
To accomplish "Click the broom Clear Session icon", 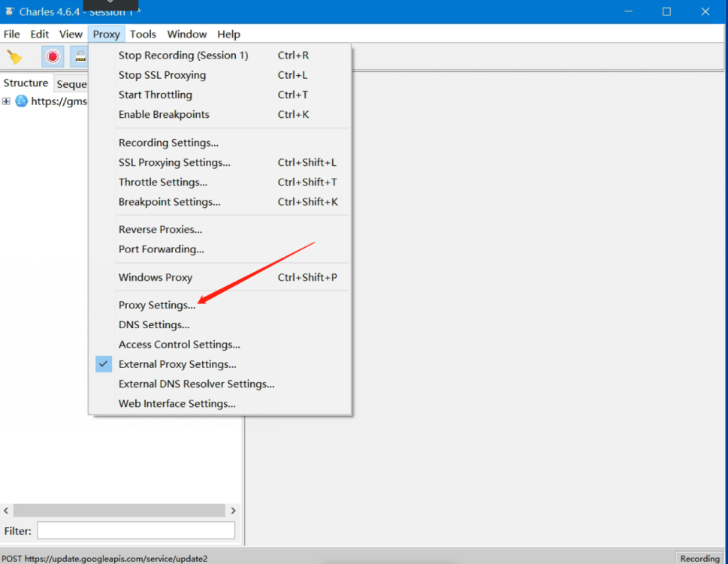I will pyautogui.click(x=14, y=57).
